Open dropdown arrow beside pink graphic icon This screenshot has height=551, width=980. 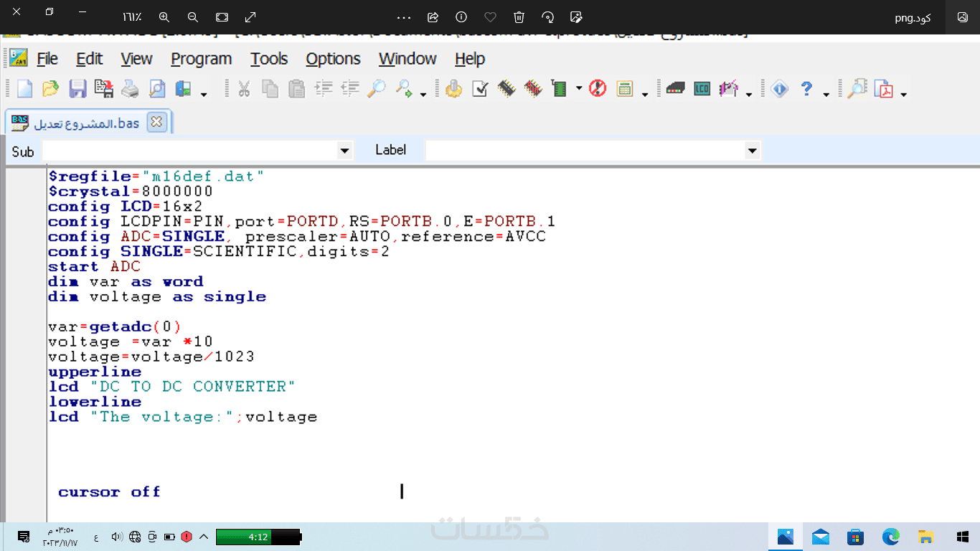pyautogui.click(x=749, y=94)
